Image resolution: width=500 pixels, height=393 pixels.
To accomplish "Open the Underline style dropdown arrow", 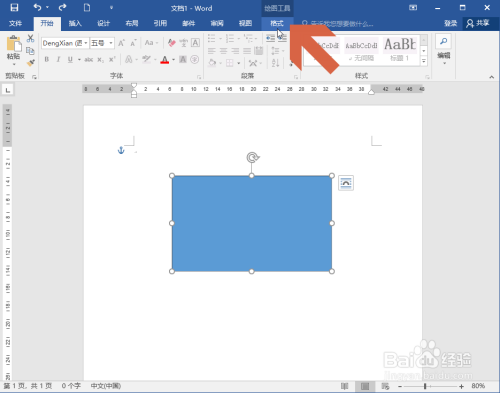I will point(79,60).
